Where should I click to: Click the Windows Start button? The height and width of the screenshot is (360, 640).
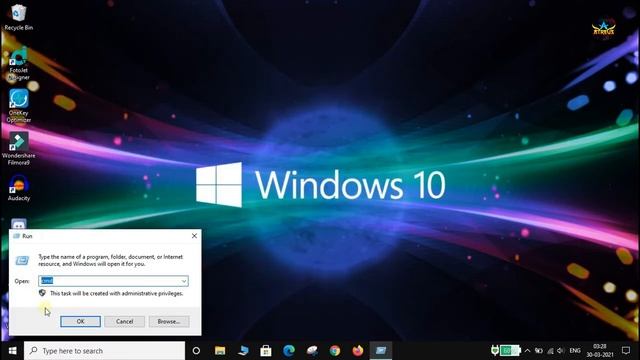pyautogui.click(x=12, y=351)
